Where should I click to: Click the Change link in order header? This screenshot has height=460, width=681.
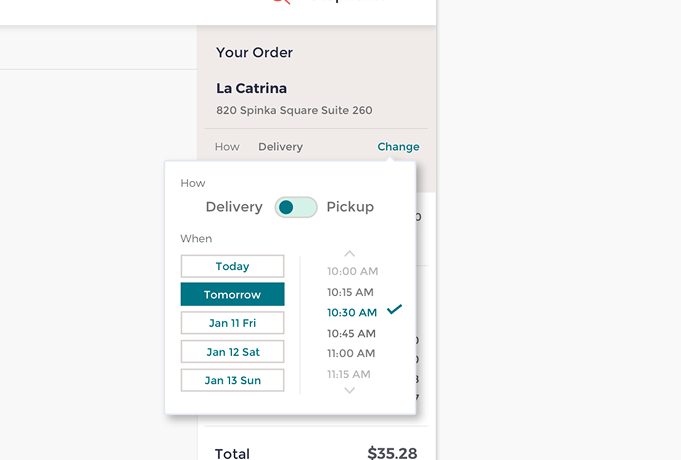[x=398, y=147]
